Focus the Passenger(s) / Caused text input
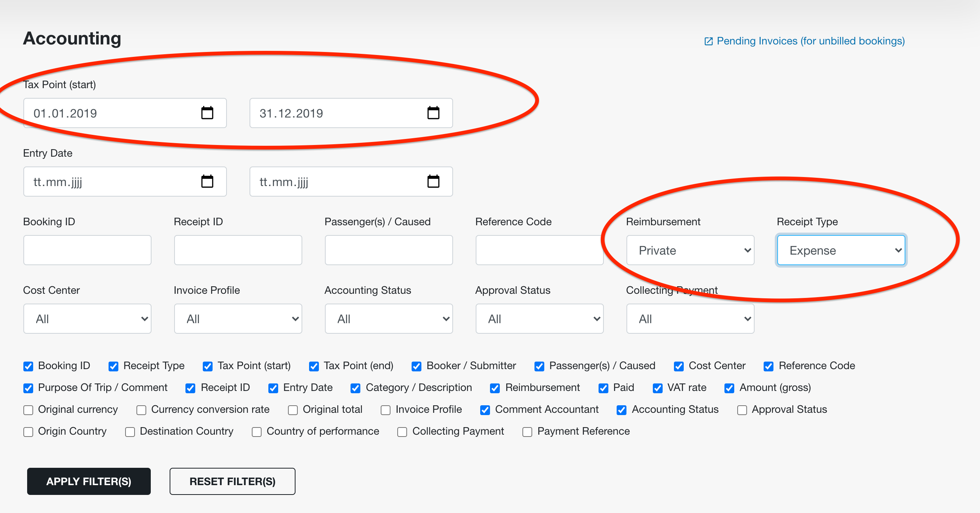Screen dimensions: 980x513 [389, 250]
